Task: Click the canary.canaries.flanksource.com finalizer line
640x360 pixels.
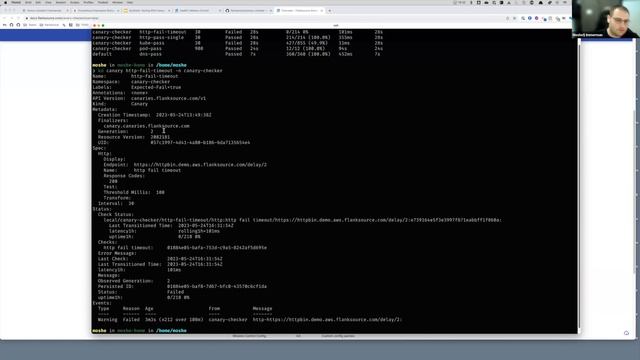Action: coord(146,126)
